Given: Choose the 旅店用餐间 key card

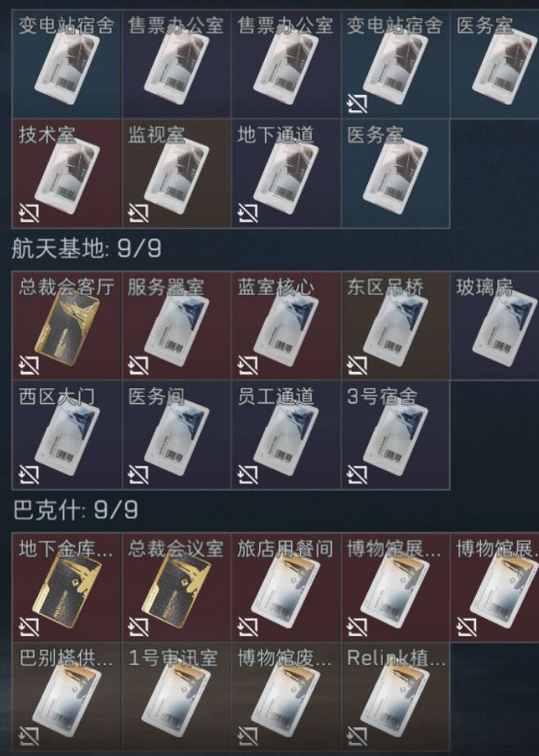Looking at the screenshot, I should 286,588.
